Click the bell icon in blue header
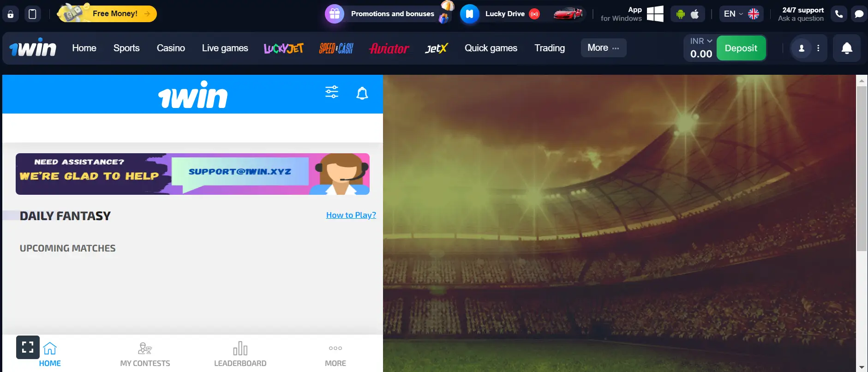The image size is (868, 372). pyautogui.click(x=362, y=94)
